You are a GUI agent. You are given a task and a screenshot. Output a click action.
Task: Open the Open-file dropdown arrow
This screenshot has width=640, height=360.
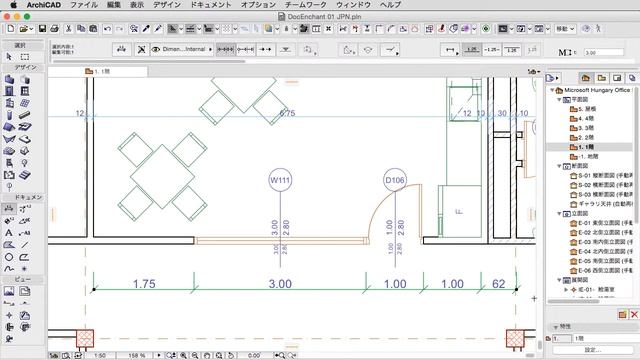(31, 29)
